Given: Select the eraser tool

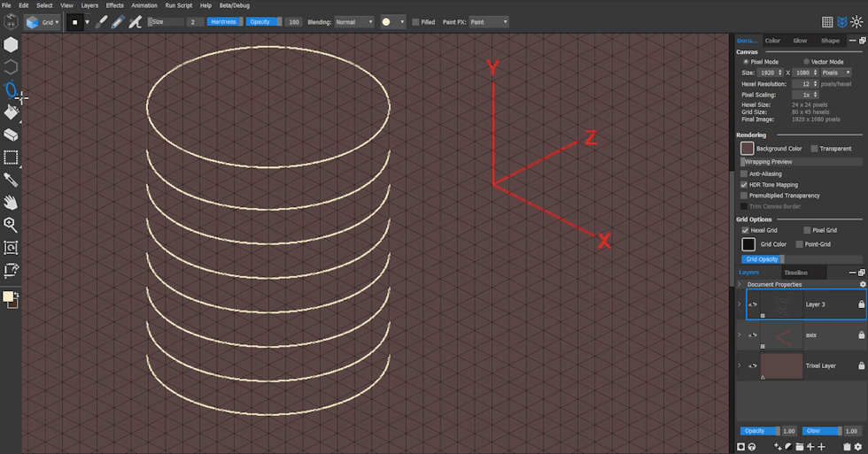Looking at the screenshot, I should [x=11, y=135].
